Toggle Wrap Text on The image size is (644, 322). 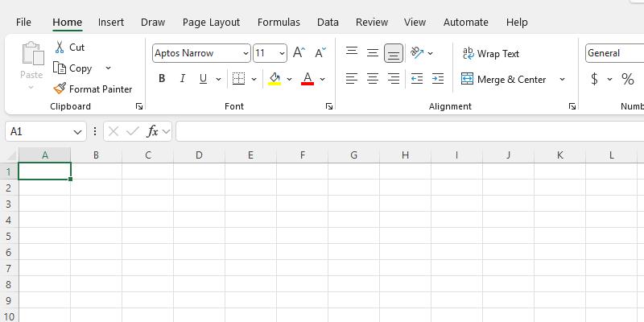tap(490, 54)
